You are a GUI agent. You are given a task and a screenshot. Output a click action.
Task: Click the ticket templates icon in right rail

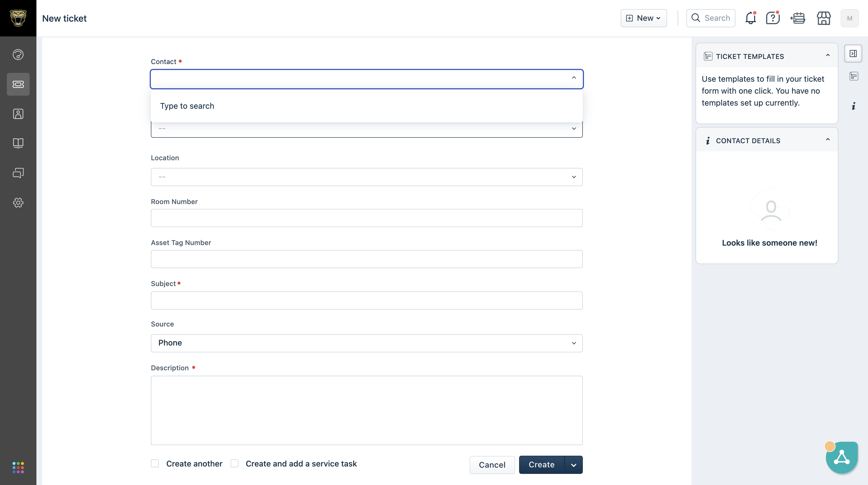tap(853, 76)
